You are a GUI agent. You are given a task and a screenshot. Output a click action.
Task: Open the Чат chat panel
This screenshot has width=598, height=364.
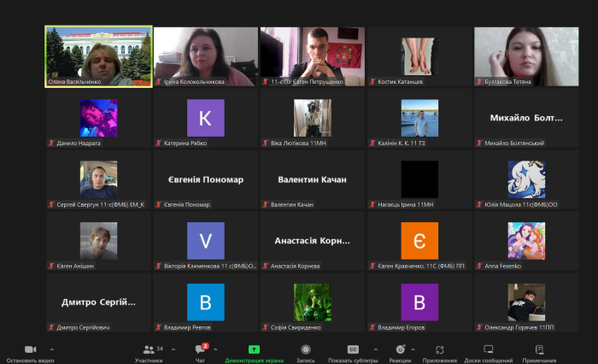tap(201, 349)
